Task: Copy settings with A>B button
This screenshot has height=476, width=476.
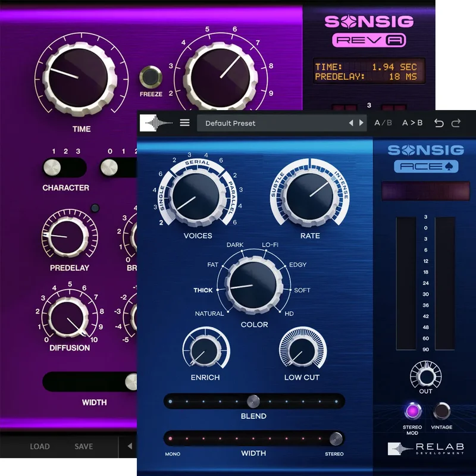Action: [412, 123]
